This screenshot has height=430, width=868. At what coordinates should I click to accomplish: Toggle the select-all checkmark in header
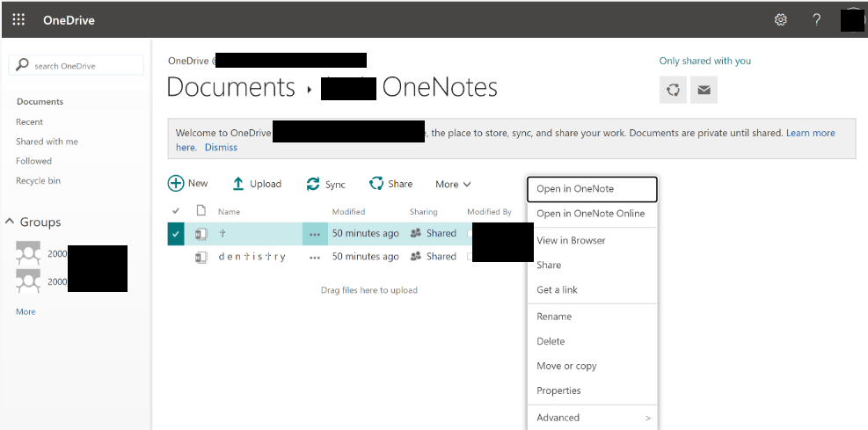pyautogui.click(x=176, y=211)
